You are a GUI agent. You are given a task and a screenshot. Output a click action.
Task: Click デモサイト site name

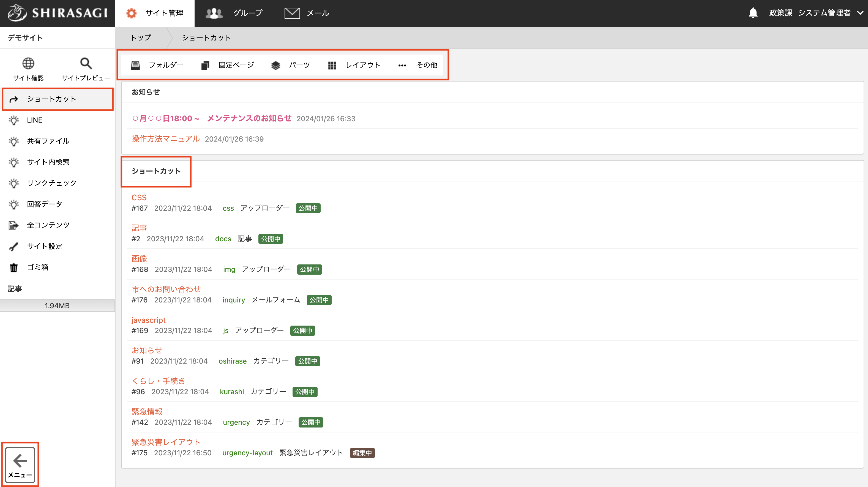pyautogui.click(x=25, y=37)
